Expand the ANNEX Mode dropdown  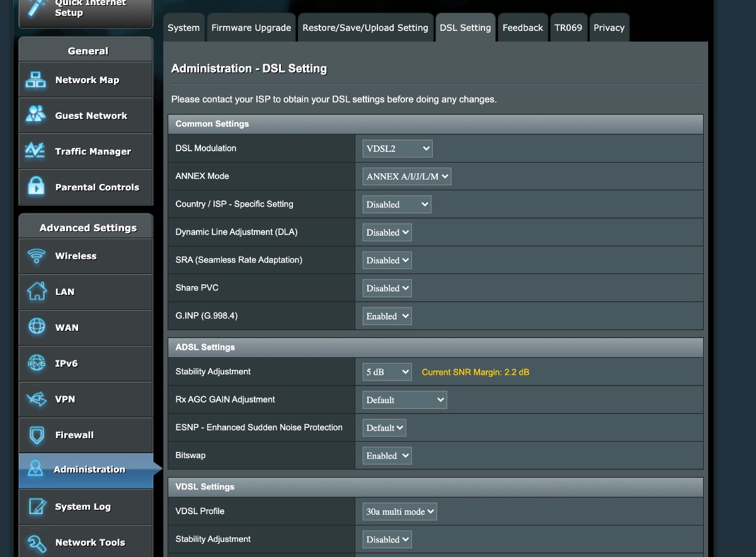(x=407, y=176)
